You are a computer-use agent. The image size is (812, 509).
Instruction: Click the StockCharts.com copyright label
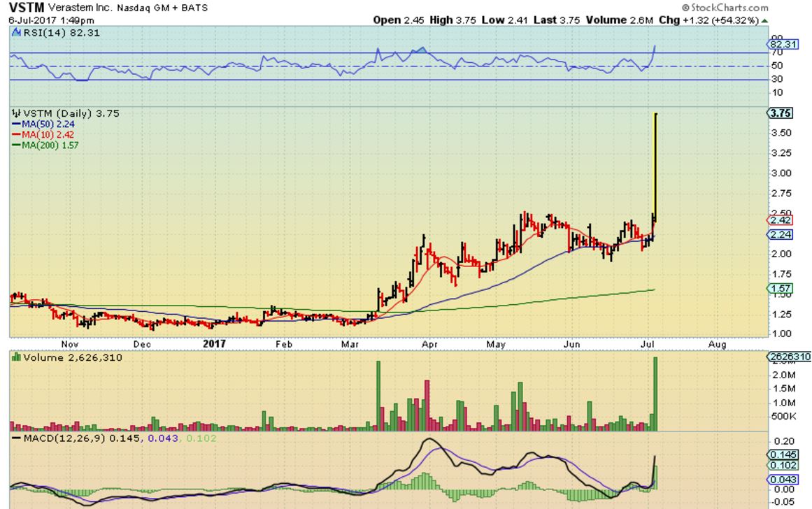(725, 7)
